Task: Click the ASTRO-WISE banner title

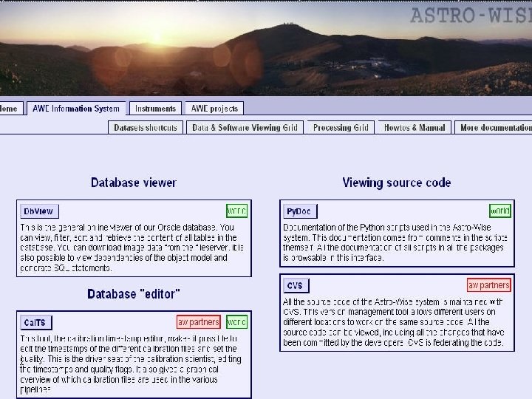Action: point(471,16)
